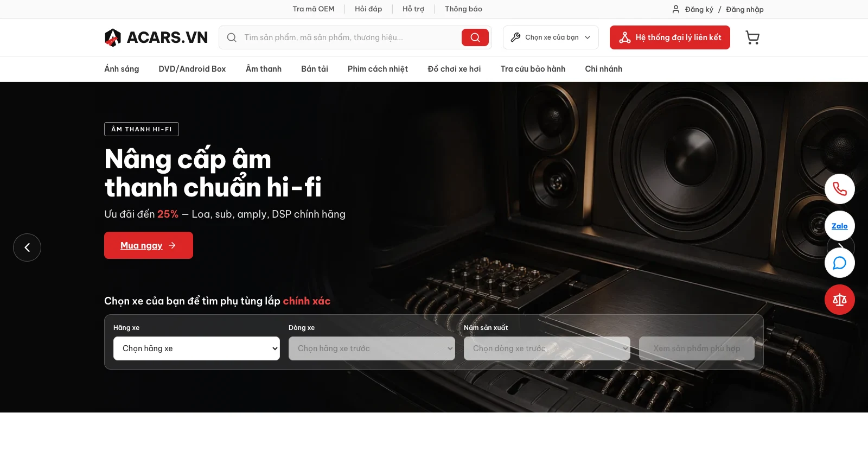Image resolution: width=868 pixels, height=457 pixels.
Task: Click Hệ thống đại lý liên kết button
Action: [670, 37]
